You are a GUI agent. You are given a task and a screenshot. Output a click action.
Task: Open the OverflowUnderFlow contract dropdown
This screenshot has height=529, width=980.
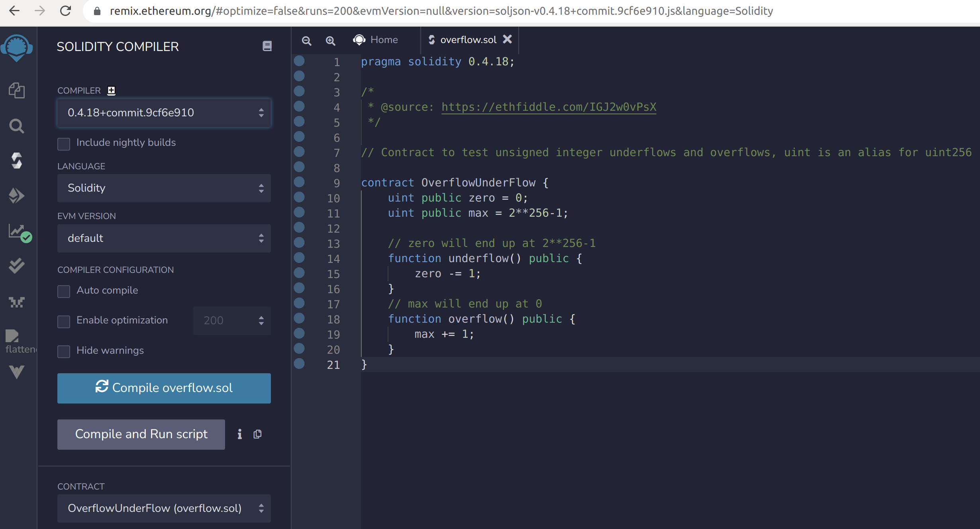point(164,508)
